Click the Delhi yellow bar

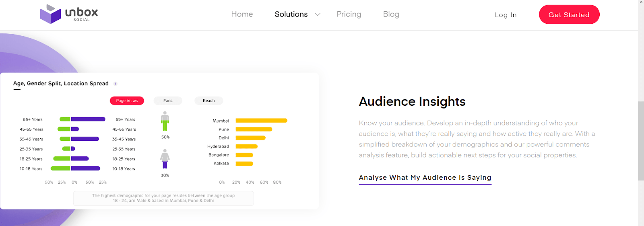coord(250,138)
